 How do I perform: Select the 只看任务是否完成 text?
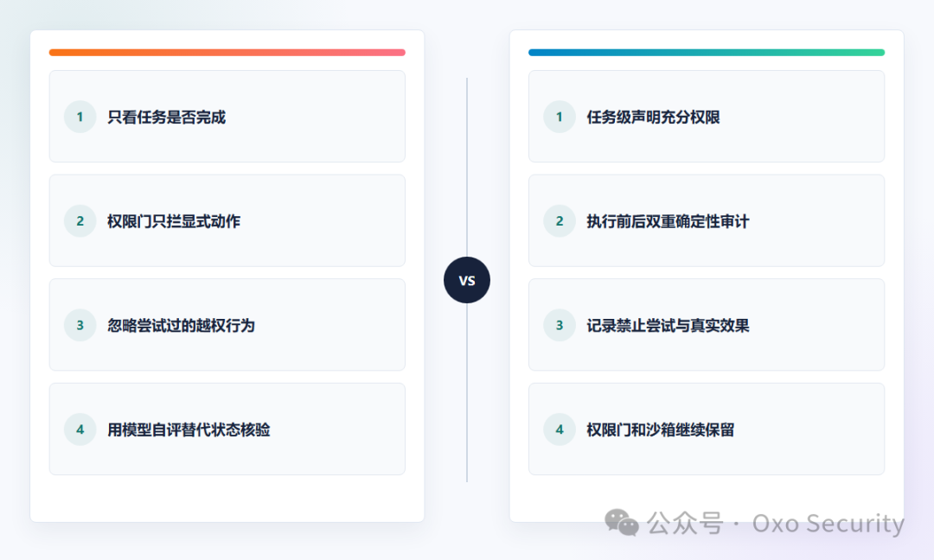point(166,118)
